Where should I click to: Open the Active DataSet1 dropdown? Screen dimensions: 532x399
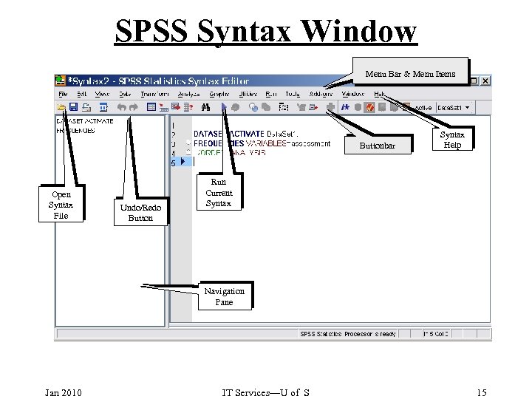pos(454,108)
